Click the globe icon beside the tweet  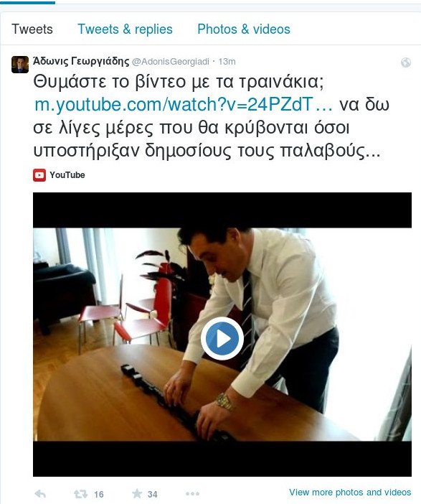click(406, 62)
